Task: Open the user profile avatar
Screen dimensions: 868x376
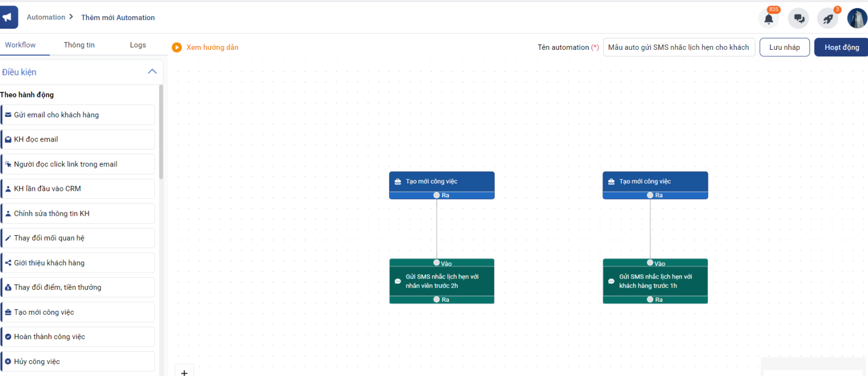Action: click(857, 18)
